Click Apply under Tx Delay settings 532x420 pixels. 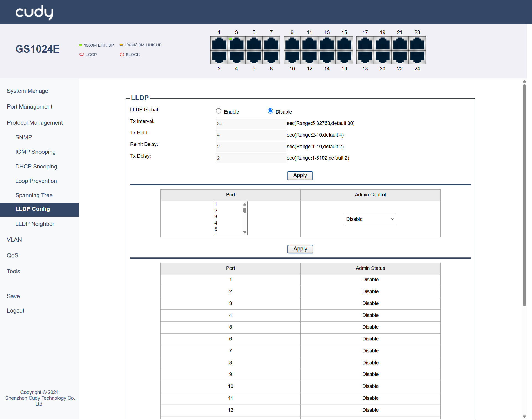tap(300, 175)
